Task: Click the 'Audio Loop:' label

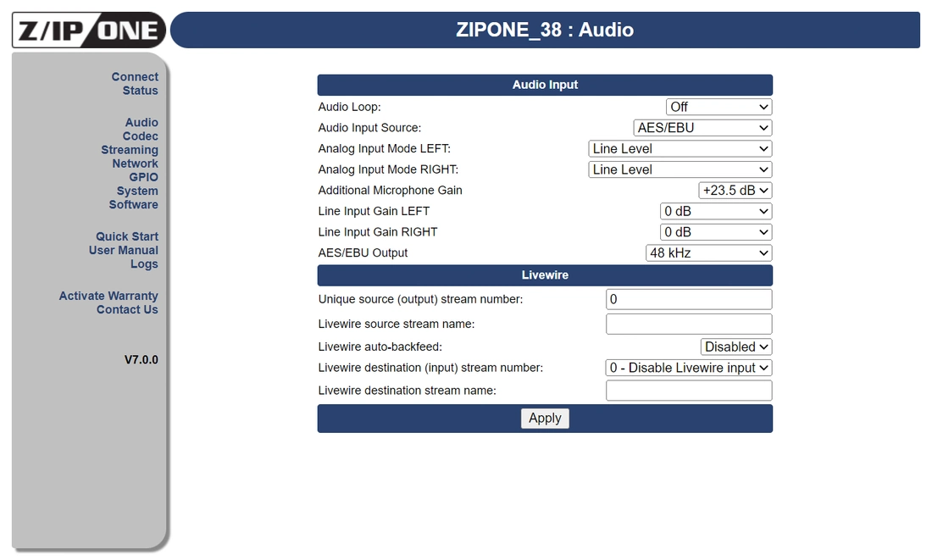Action: [349, 107]
